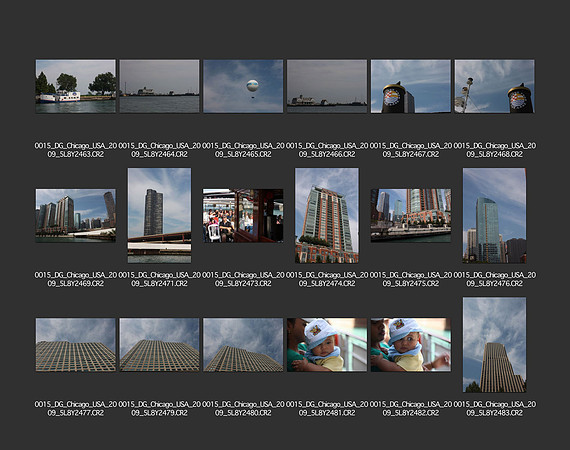This screenshot has height=450, width=570.
Task: Click the filename ending 5L8Y2474.CR2
Action: click(x=327, y=279)
